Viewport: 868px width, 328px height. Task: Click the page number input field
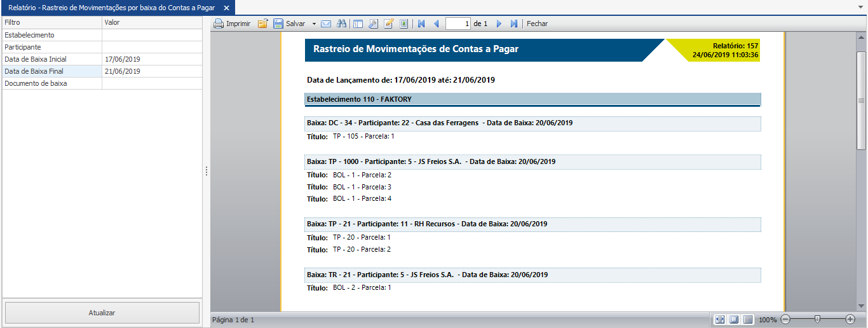(458, 24)
